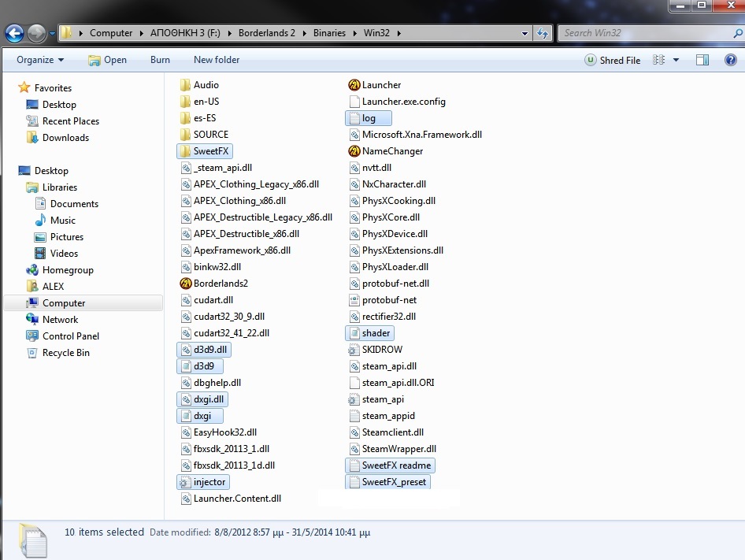This screenshot has height=560, width=745.
Task: Select the en-US folder icon
Action: pos(185,102)
